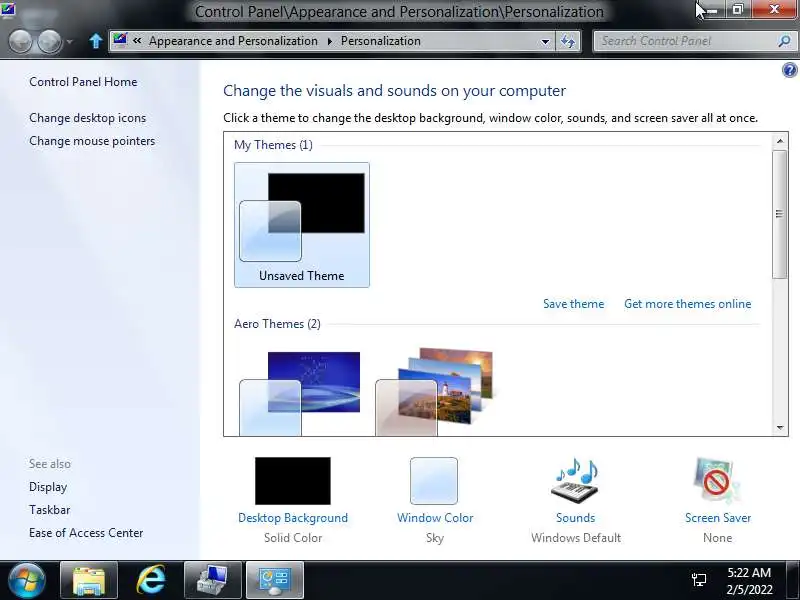Image resolution: width=800 pixels, height=600 pixels.
Task: Click the black Desktop Background preview
Action: coord(293,481)
